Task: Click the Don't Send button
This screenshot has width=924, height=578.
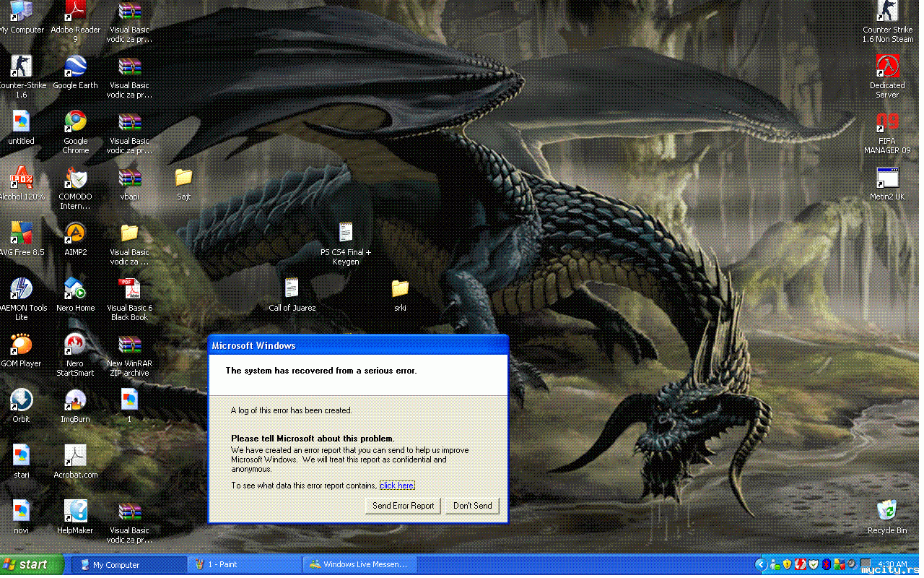Action: pos(473,506)
